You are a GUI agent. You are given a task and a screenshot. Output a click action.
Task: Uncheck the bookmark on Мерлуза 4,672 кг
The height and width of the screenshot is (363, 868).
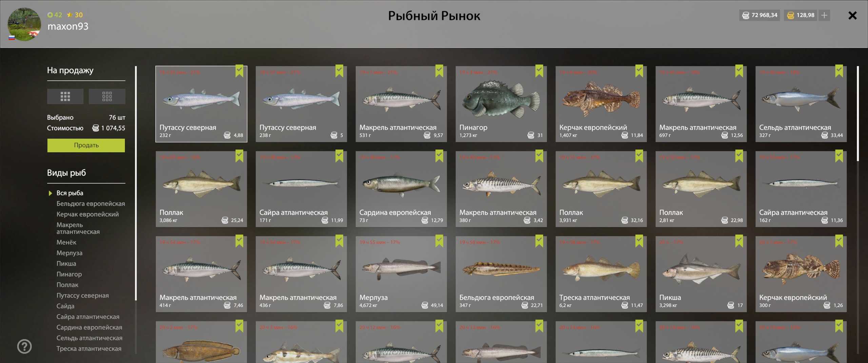pos(439,241)
